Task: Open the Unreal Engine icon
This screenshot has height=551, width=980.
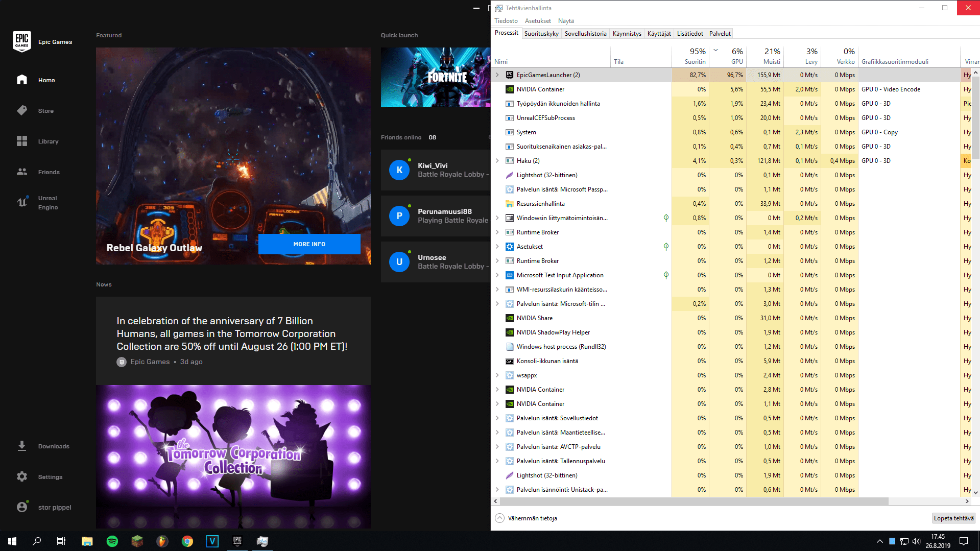Action: pyautogui.click(x=22, y=202)
